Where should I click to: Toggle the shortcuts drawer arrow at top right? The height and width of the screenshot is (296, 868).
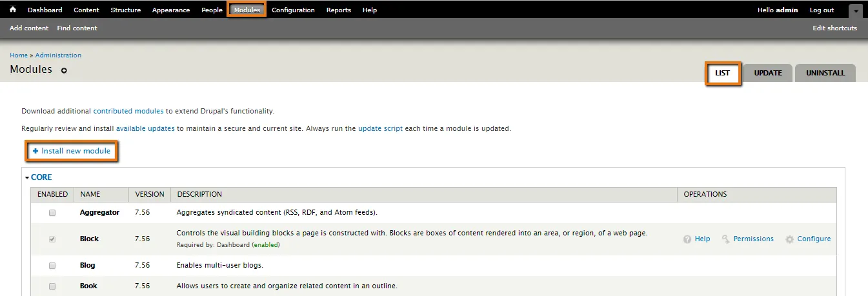[x=855, y=11]
